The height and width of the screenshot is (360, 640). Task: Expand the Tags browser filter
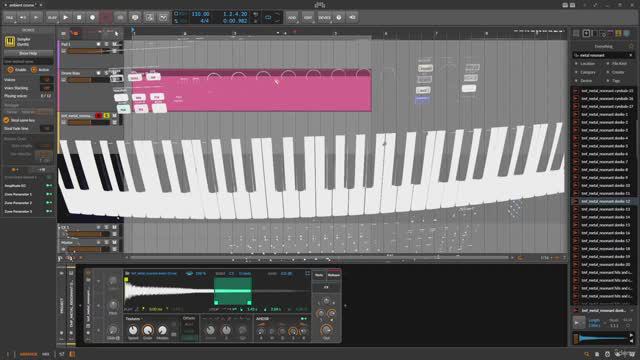(x=613, y=81)
